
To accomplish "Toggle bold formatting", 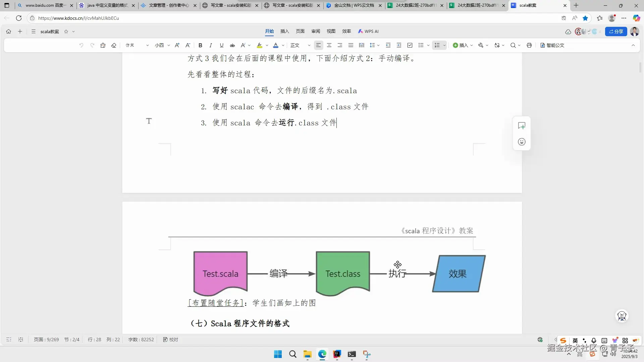I will pos(200,45).
